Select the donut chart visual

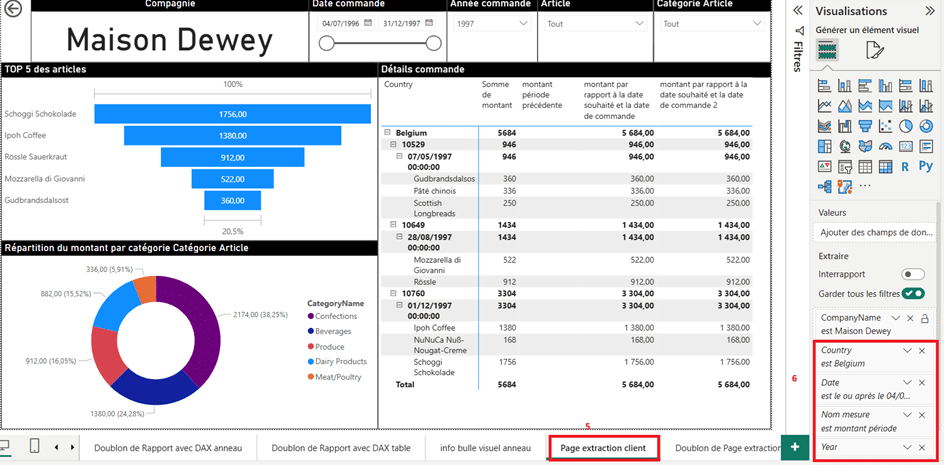[926, 126]
